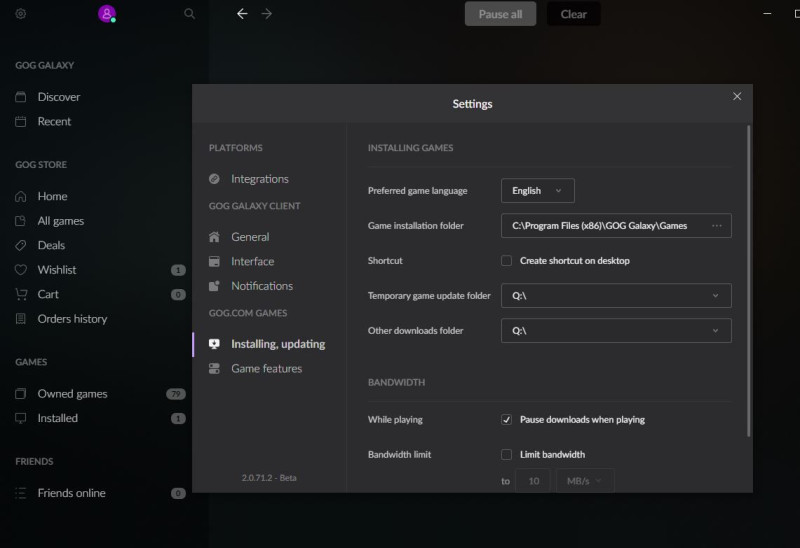
Task: Open Installed in the sidebar
Action: (x=57, y=418)
